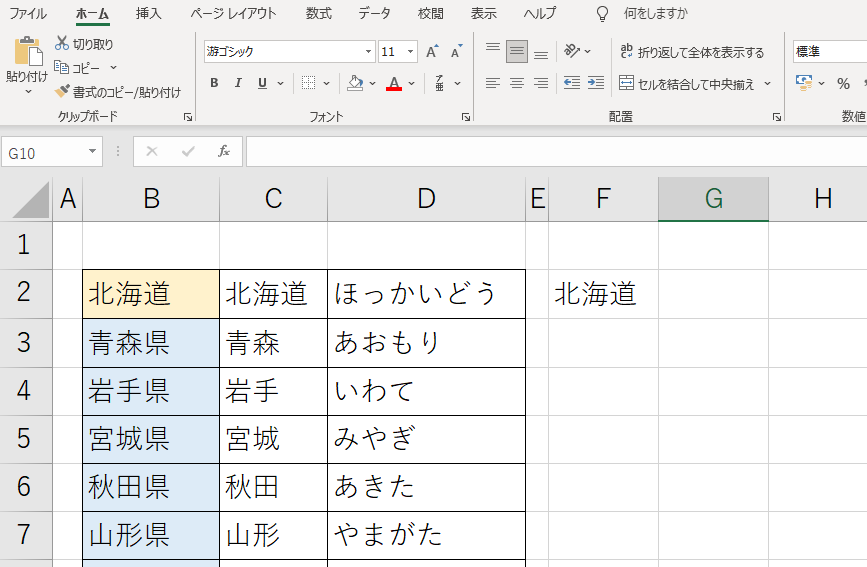Open the Name Box G10 dropdown

point(92,151)
